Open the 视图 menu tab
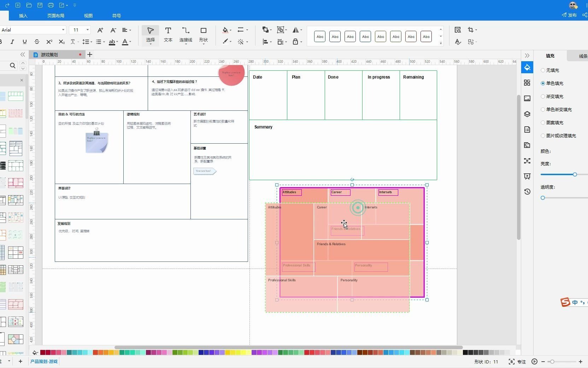The width and height of the screenshot is (588, 368). click(x=88, y=16)
